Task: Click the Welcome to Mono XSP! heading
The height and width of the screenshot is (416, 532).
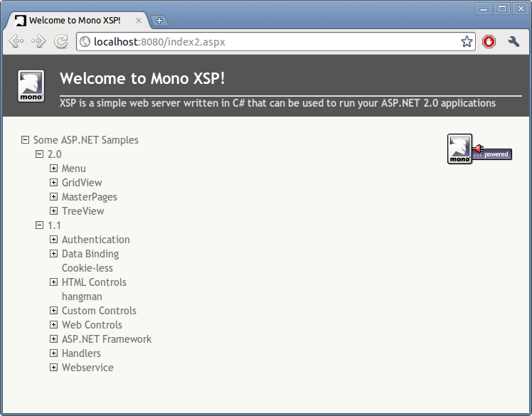Action: 142,79
